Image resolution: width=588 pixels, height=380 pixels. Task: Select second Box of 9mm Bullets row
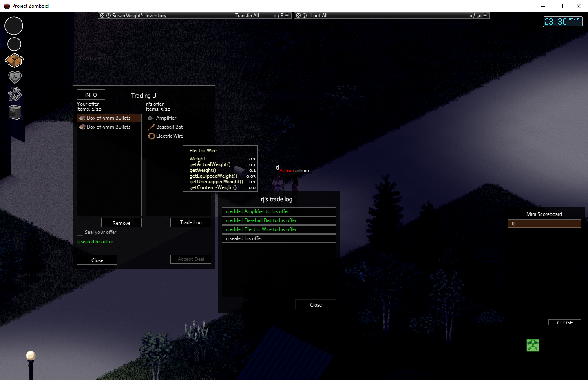pyautogui.click(x=109, y=127)
